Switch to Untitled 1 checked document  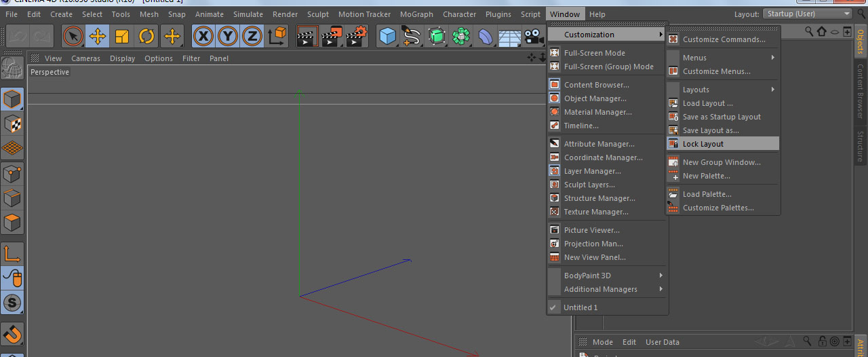(x=607, y=307)
